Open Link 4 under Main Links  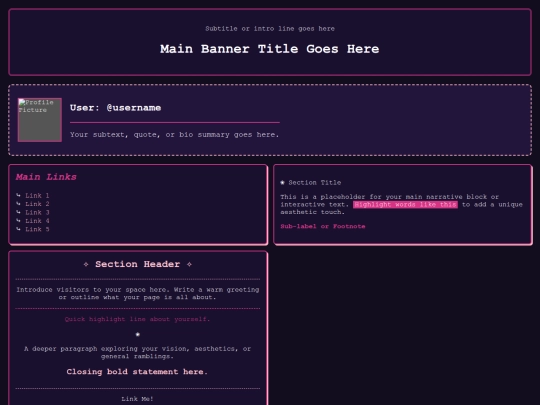click(x=37, y=221)
